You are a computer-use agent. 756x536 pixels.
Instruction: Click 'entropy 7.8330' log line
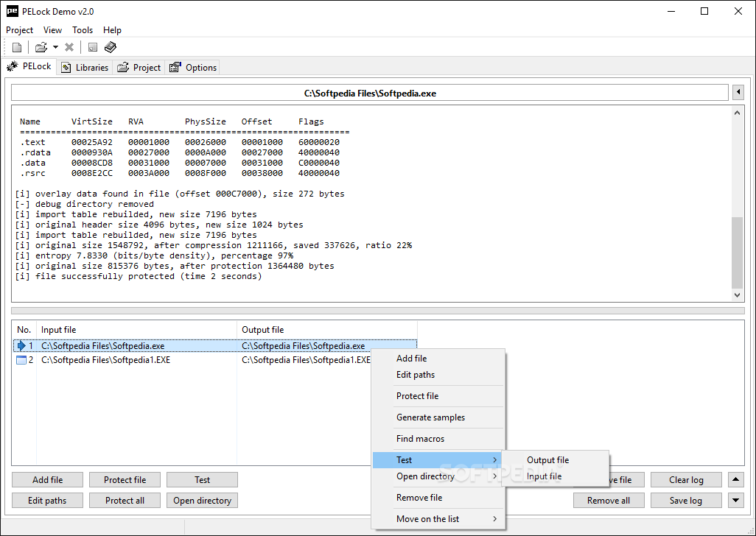154,255
